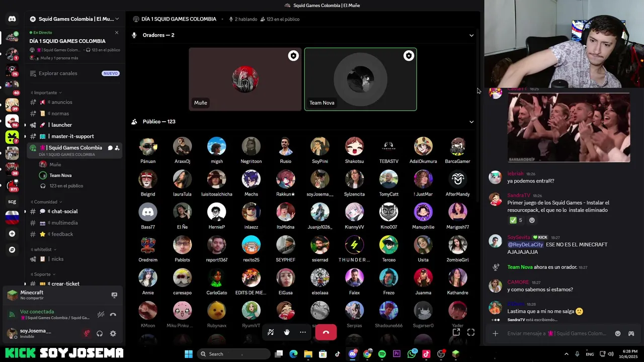
Task: Click the checkmark reaction with count 5
Action: coord(516,220)
